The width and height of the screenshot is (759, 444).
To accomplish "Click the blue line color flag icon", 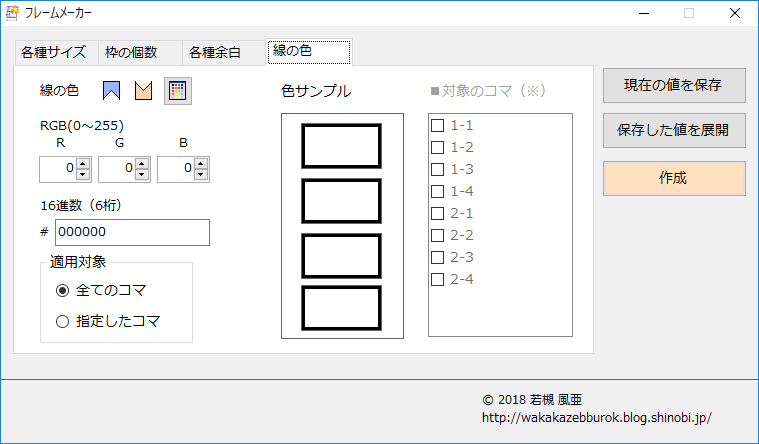I will (x=112, y=91).
